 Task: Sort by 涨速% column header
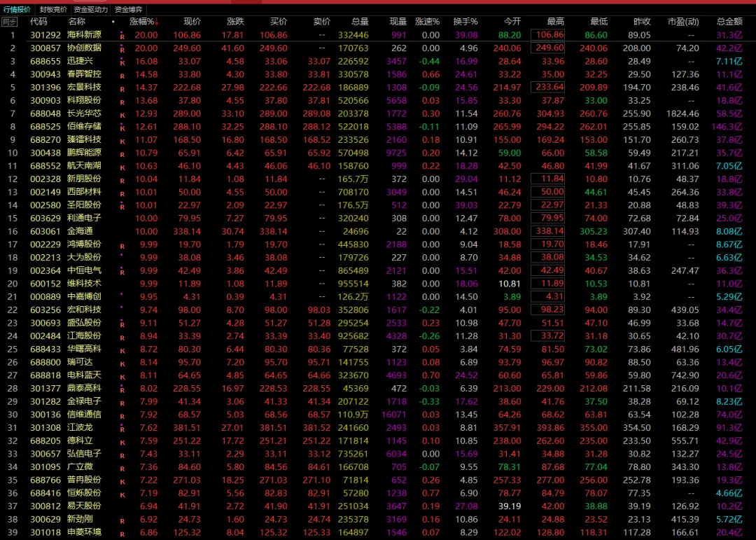pos(427,22)
